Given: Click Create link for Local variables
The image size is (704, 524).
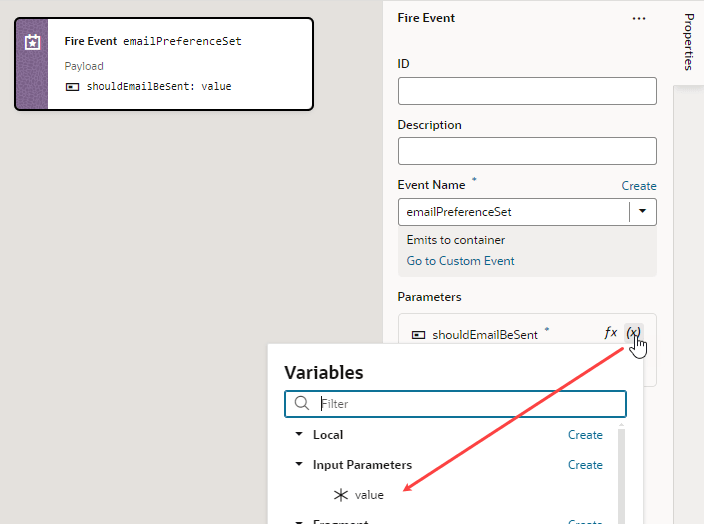Looking at the screenshot, I should coord(585,435).
